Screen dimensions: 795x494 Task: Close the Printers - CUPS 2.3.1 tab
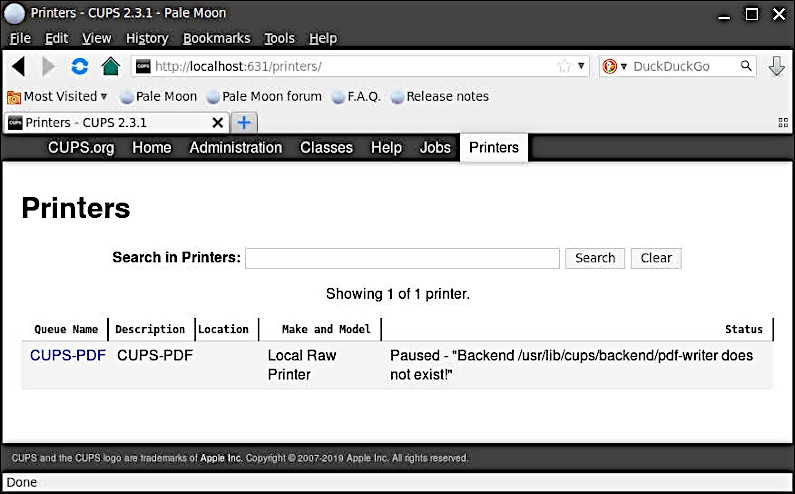pyautogui.click(x=218, y=123)
